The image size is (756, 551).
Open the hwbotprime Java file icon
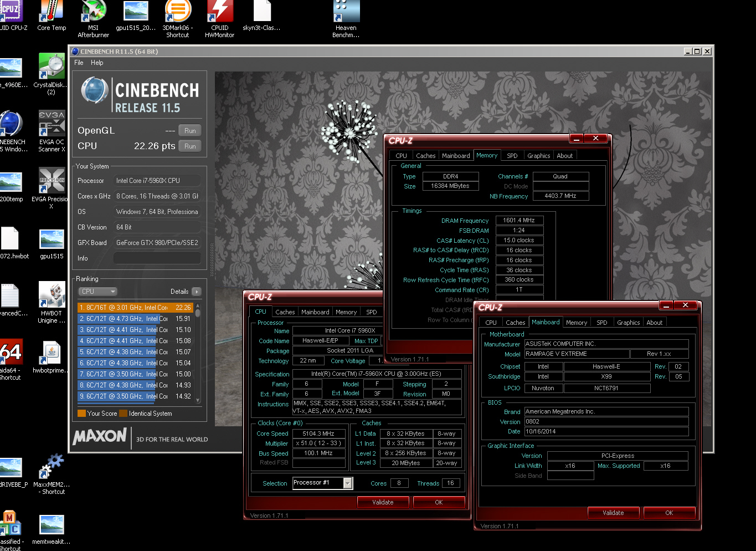click(52, 357)
